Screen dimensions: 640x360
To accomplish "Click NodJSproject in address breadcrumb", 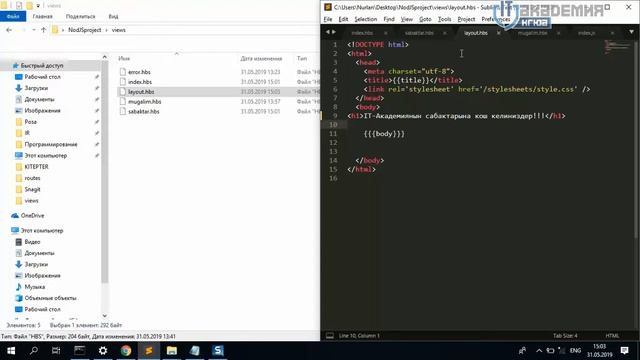I will (84, 30).
